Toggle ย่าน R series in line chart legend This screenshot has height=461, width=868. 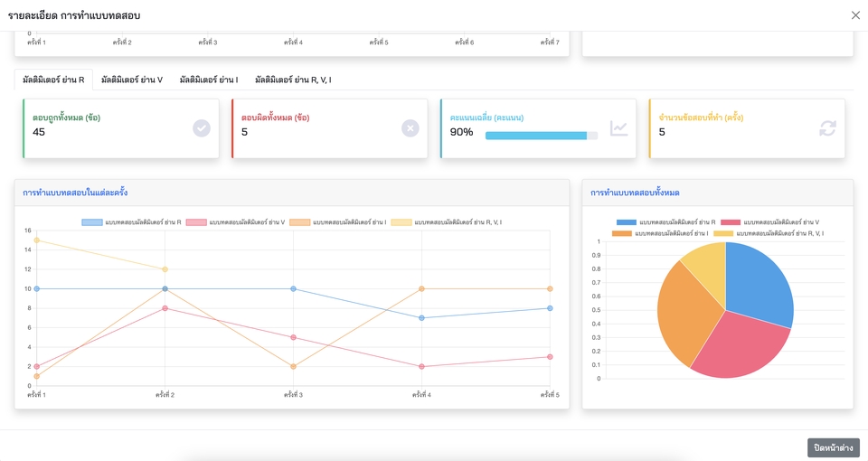tap(132, 222)
